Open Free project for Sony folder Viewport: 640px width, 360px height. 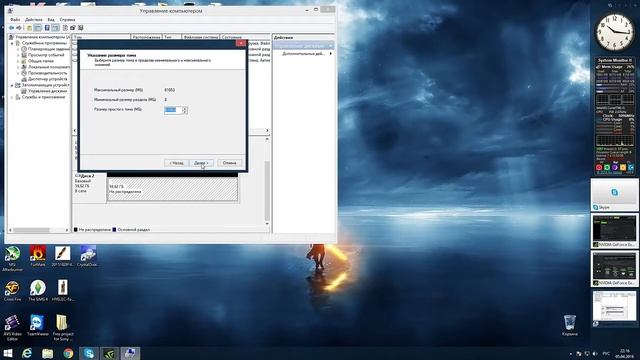[x=62, y=328]
